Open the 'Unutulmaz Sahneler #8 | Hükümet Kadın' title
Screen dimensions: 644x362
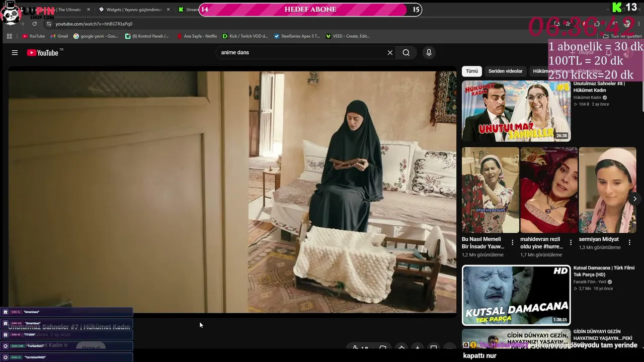pos(599,87)
